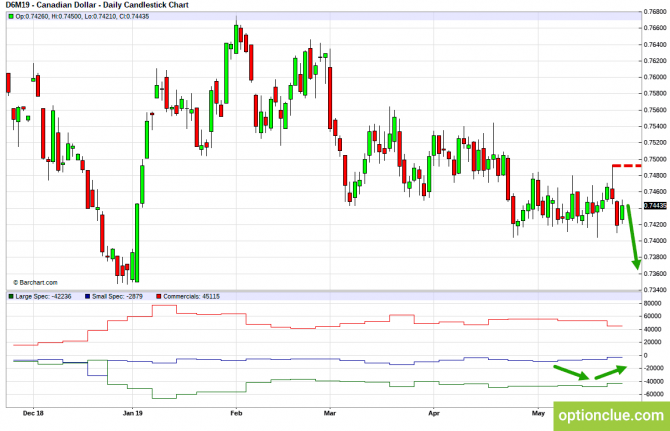Click the black current price tag 0.74435

(655, 206)
